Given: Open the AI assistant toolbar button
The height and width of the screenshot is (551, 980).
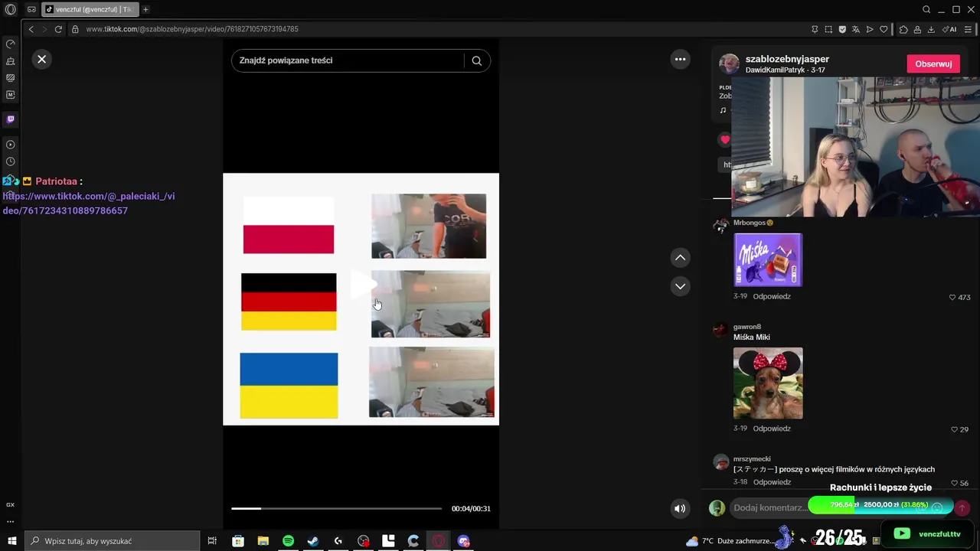Looking at the screenshot, I should point(950,29).
